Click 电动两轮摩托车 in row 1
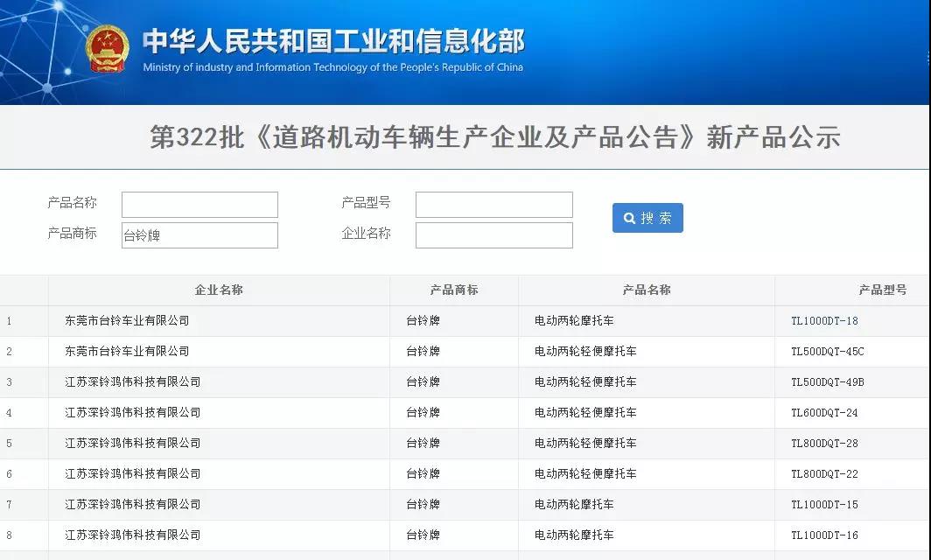The image size is (931, 560). pos(574,320)
